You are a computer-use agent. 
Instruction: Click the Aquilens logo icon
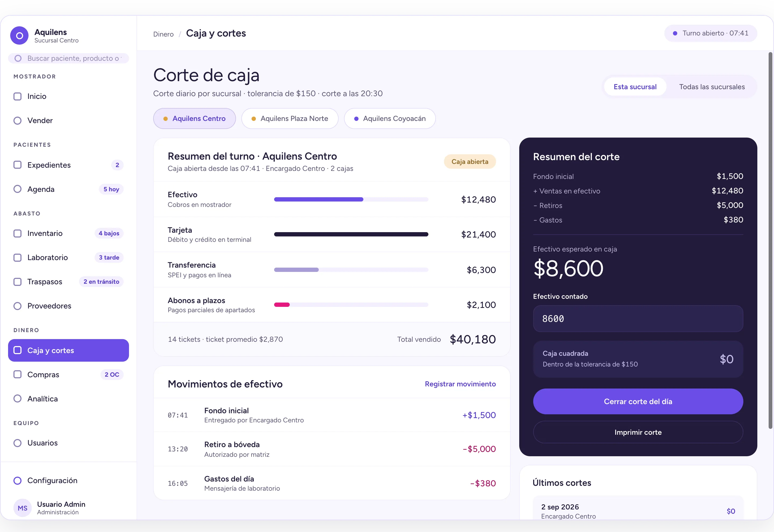(19, 35)
